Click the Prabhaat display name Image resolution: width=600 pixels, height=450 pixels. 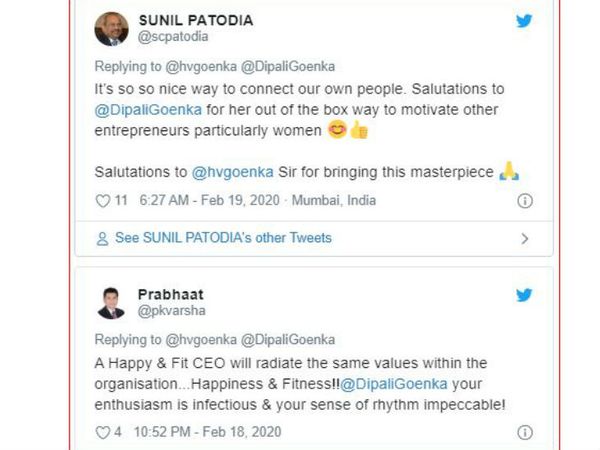170,295
